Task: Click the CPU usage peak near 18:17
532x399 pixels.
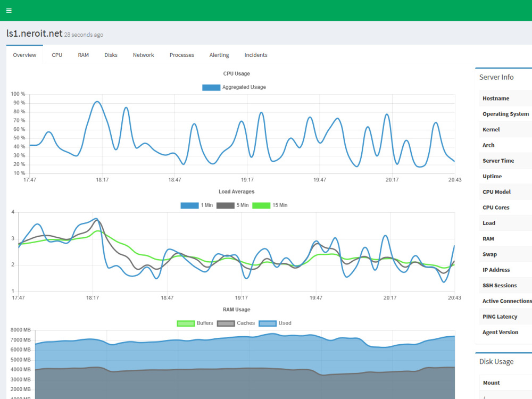Action: (x=97, y=102)
